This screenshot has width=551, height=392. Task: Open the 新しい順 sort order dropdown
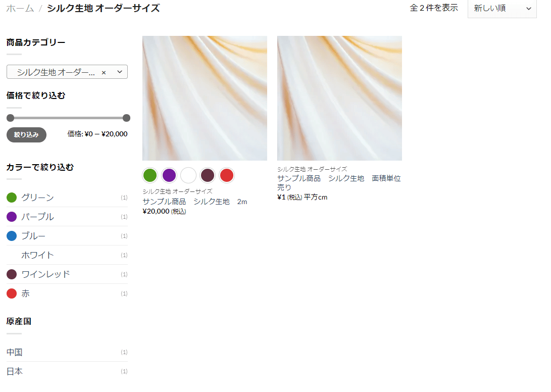tap(502, 9)
